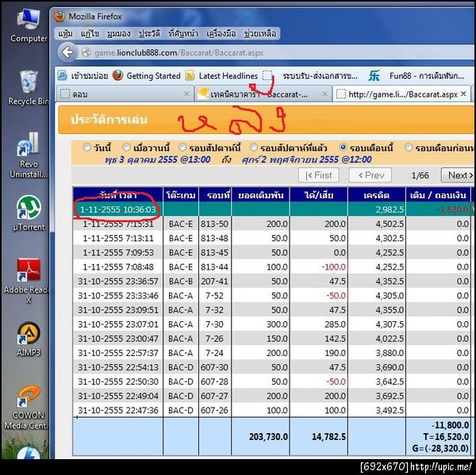Click the total win/loss 14,782.5
The width and height of the screenshot is (476, 475).
click(x=328, y=436)
